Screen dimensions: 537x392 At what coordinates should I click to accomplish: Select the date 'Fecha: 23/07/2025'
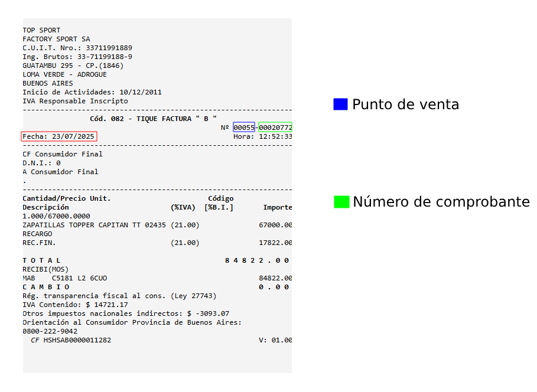58,136
